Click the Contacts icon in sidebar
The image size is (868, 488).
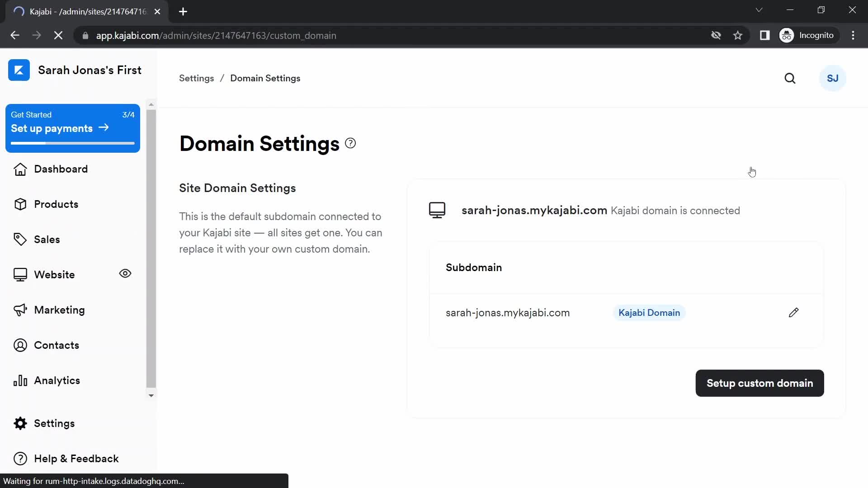tap(20, 345)
